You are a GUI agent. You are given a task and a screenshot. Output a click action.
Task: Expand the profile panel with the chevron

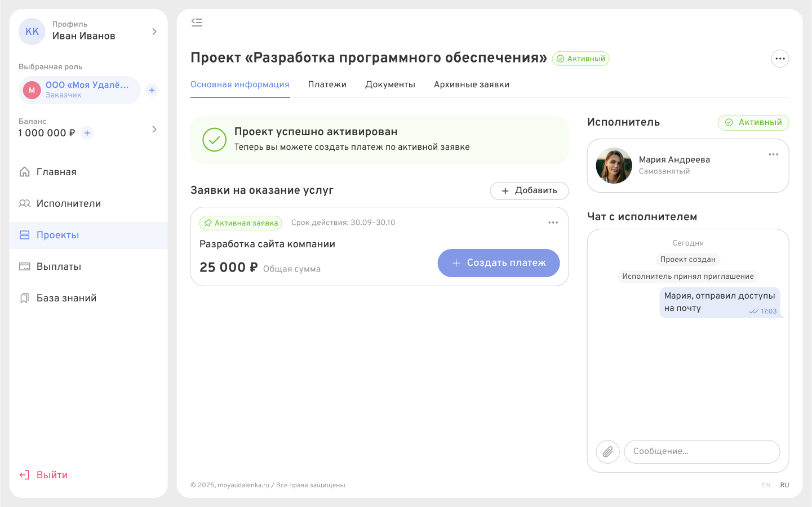(x=154, y=32)
